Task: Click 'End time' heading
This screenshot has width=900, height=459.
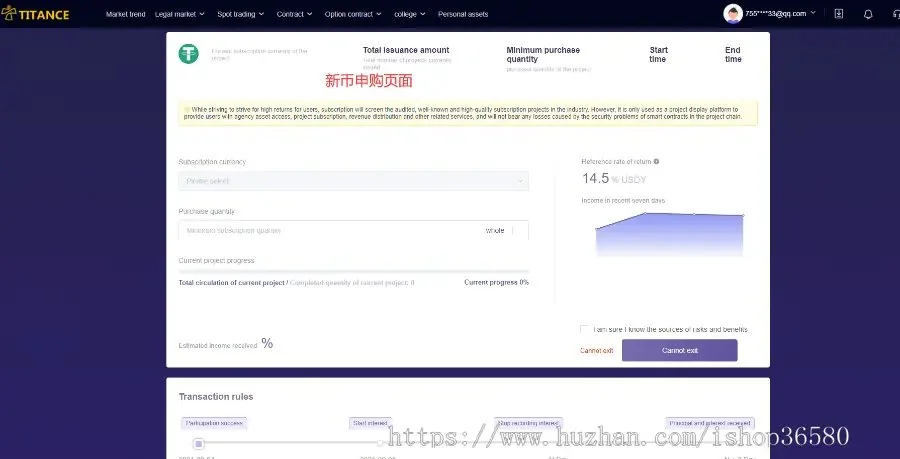Action: 733,55
